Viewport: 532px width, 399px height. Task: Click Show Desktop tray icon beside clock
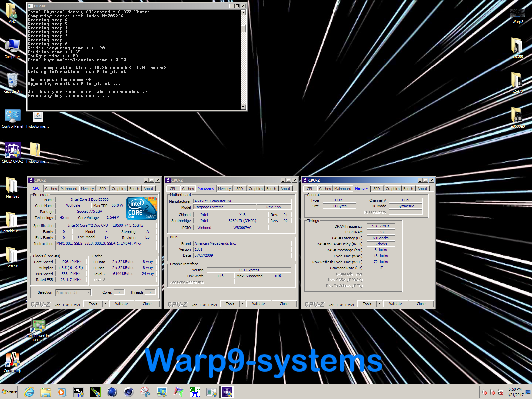pyautogui.click(x=528, y=392)
